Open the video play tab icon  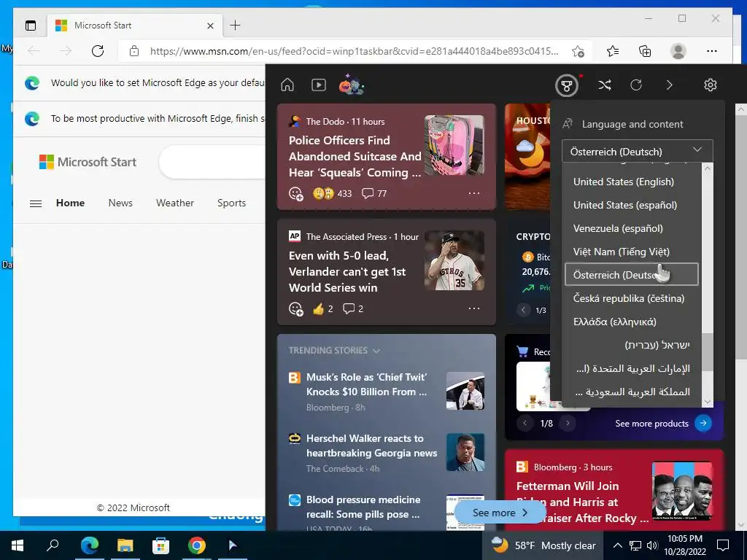(x=318, y=85)
